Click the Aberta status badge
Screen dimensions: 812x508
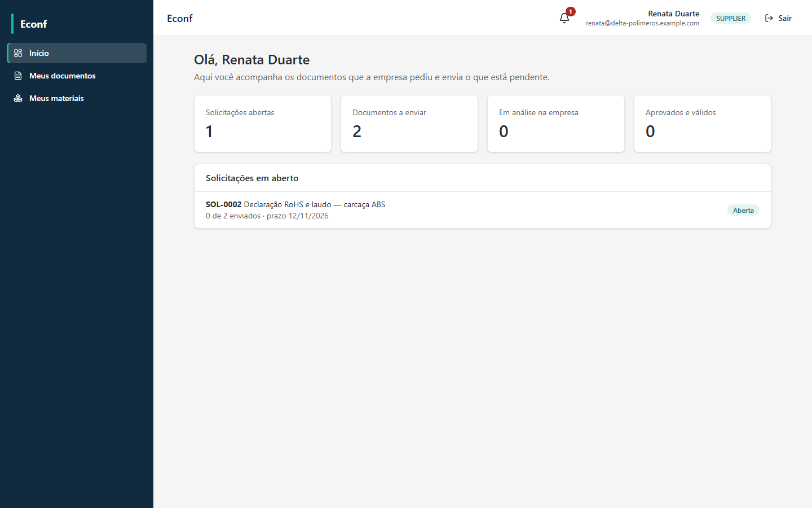(x=743, y=210)
